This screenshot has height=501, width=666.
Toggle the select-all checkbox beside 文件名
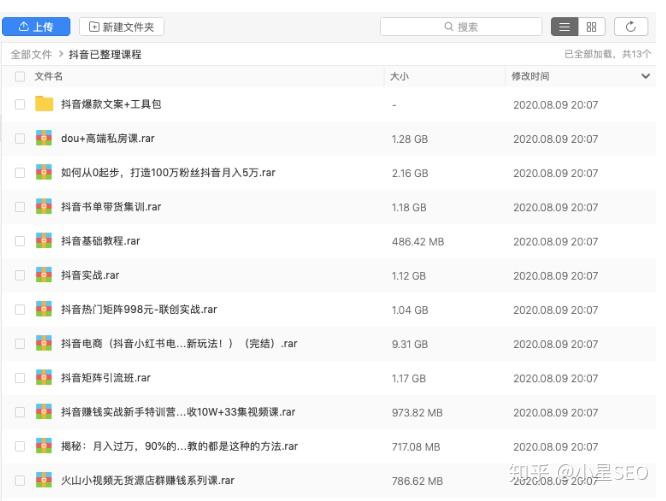(20, 76)
